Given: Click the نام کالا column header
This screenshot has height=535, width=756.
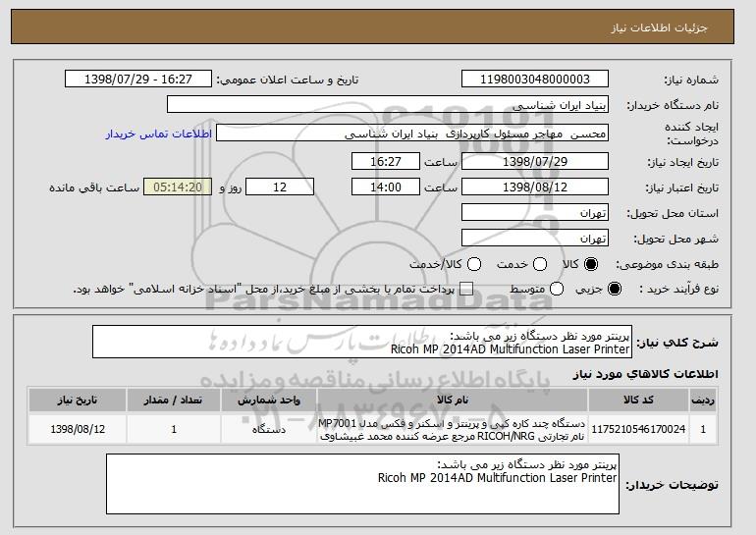Looking at the screenshot, I should click(x=453, y=401).
